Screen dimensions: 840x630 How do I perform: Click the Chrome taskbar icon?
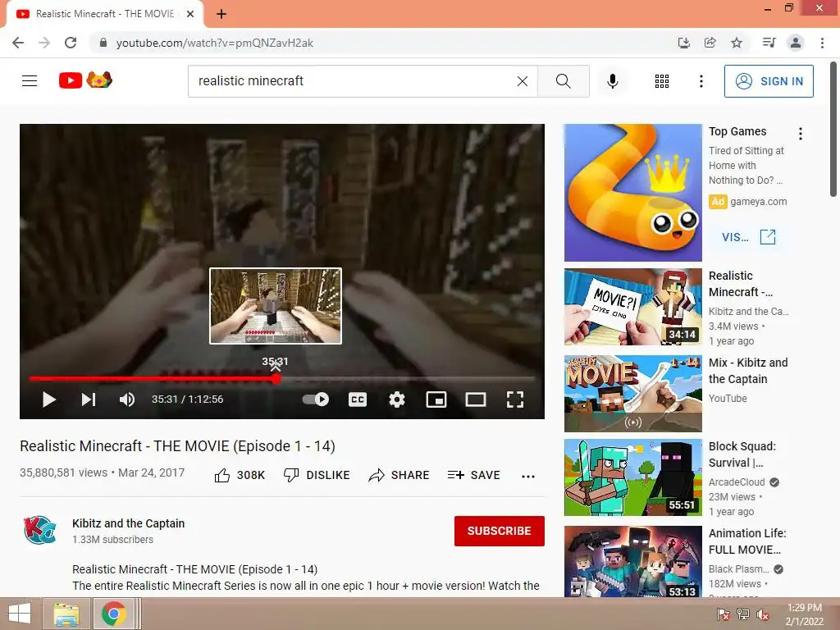pyautogui.click(x=113, y=614)
